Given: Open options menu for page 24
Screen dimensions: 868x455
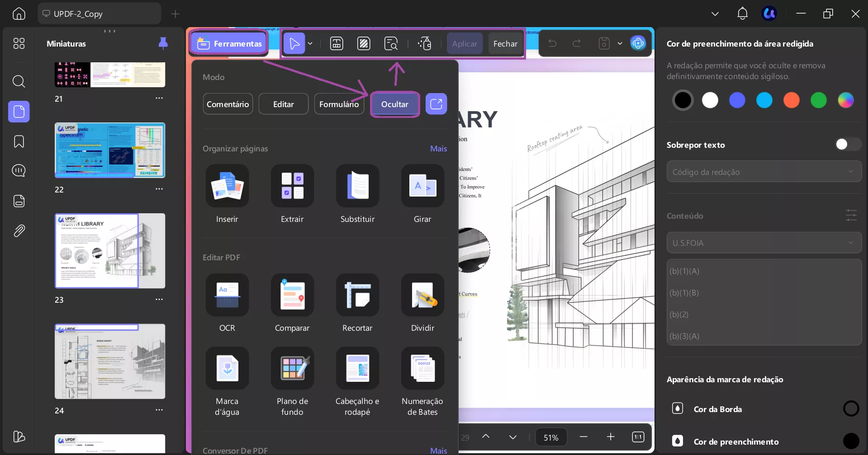Looking at the screenshot, I should [x=159, y=410].
